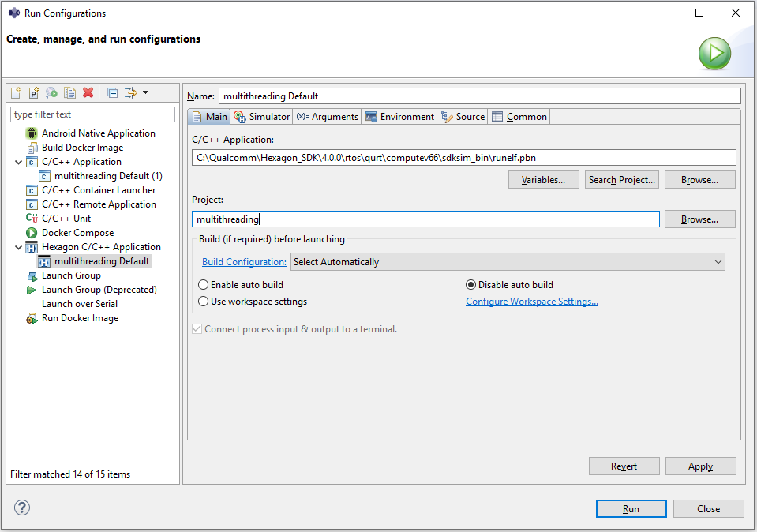Viewport: 757px width, 532px height.
Task: Click the C/C++ Application path field
Action: click(464, 158)
